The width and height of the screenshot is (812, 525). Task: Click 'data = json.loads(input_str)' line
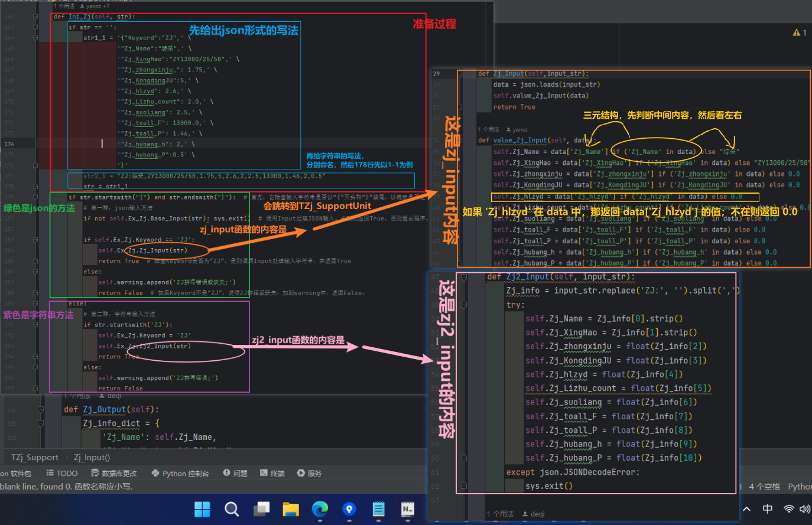(547, 84)
